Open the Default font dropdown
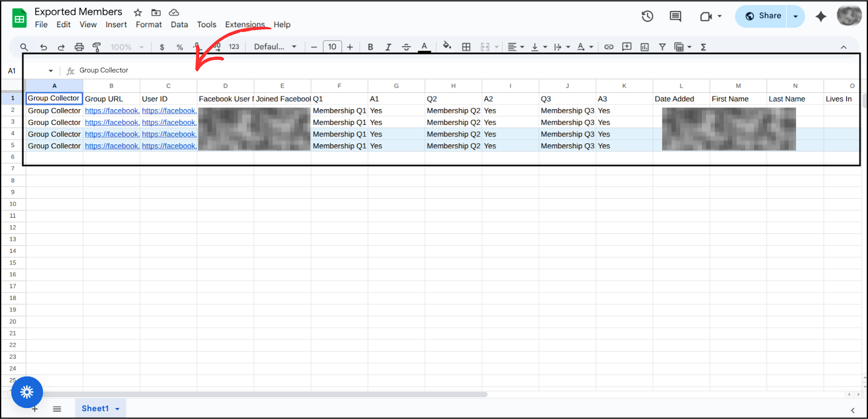This screenshot has height=419, width=868. tap(275, 47)
